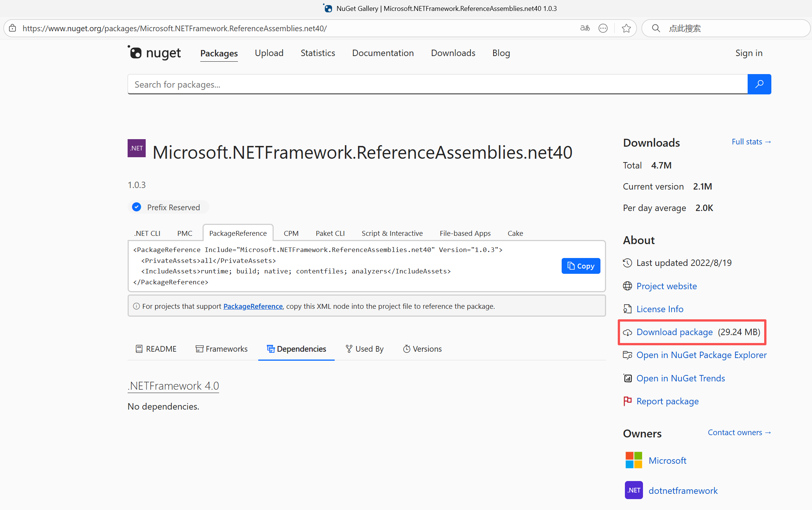
Task: Open the Full stats link
Action: click(x=751, y=142)
